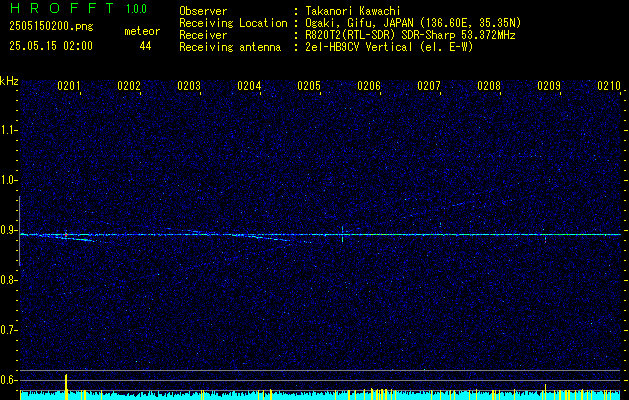Click the Receiving Location label
Viewport: 629px width, 400px height.
point(233,23)
